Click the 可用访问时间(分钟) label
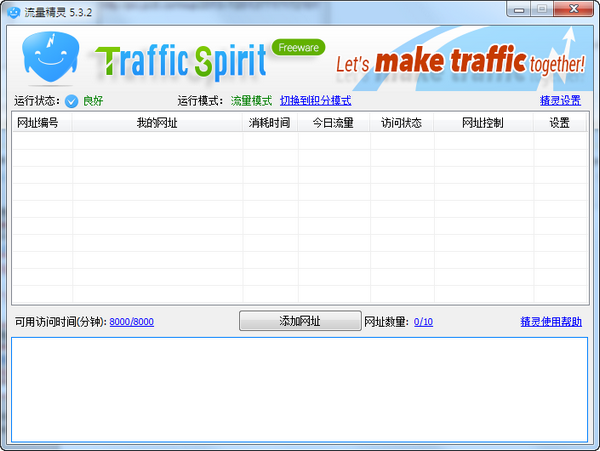 pyautogui.click(x=61, y=322)
